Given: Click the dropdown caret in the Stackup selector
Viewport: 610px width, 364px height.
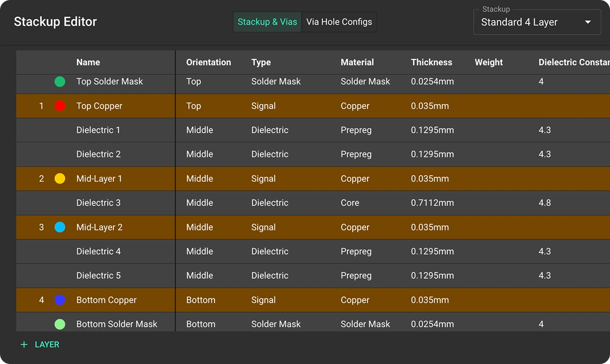Looking at the screenshot, I should coord(588,22).
